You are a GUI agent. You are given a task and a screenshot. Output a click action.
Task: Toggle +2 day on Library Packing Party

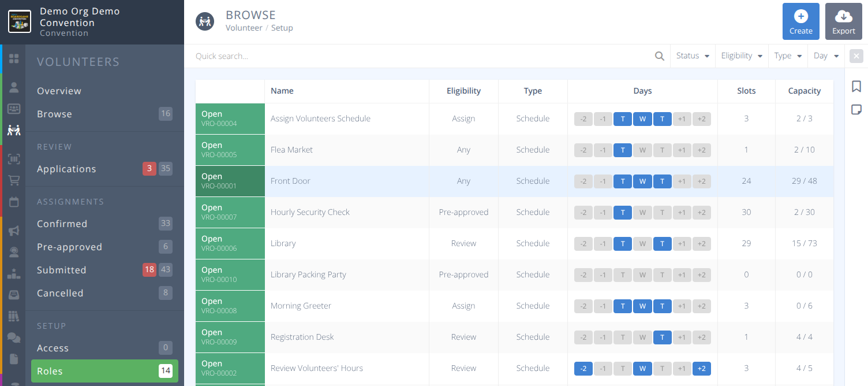tap(701, 274)
